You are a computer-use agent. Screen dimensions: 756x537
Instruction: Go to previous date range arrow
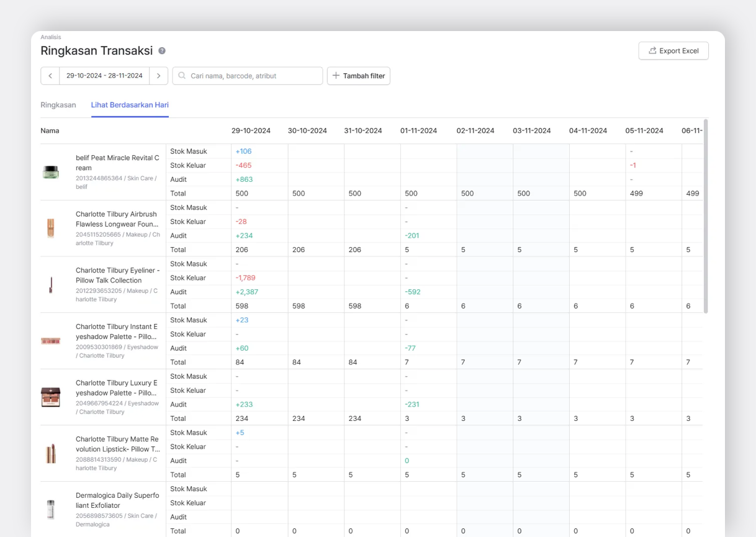[x=50, y=76]
